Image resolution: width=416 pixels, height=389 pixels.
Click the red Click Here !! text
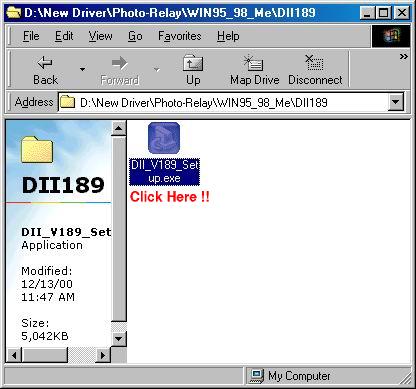click(170, 197)
